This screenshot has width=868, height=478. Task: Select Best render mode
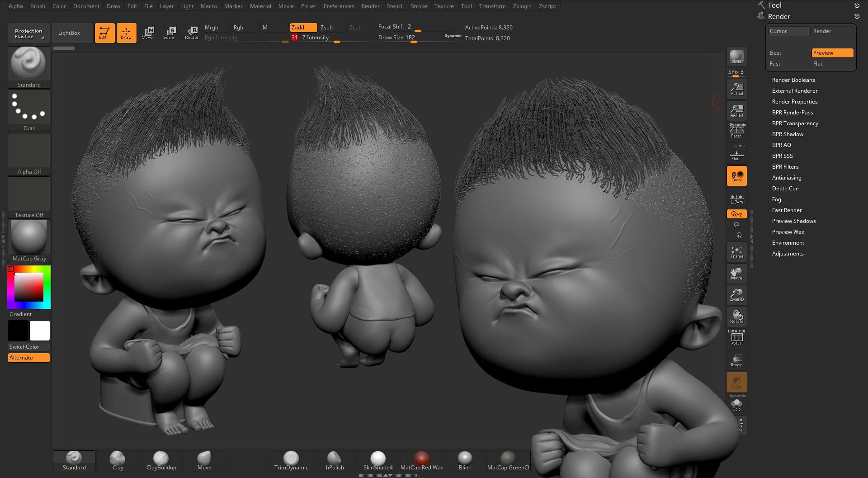788,53
